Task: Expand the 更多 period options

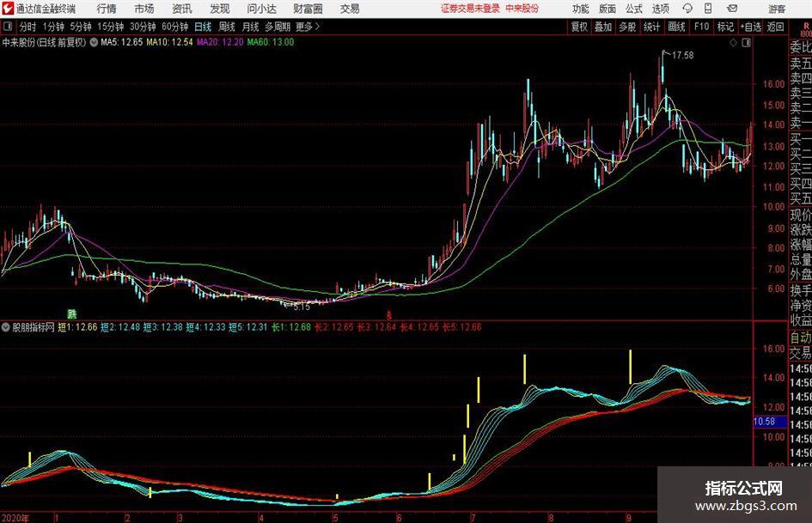Action: 308,27
